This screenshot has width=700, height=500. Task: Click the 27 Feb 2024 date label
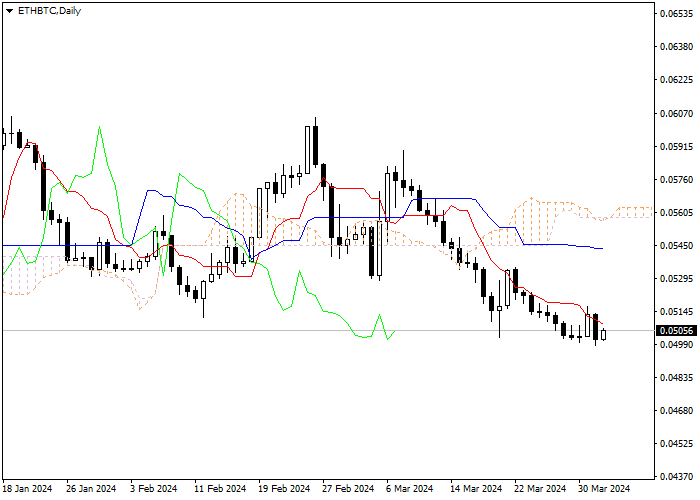pos(348,489)
